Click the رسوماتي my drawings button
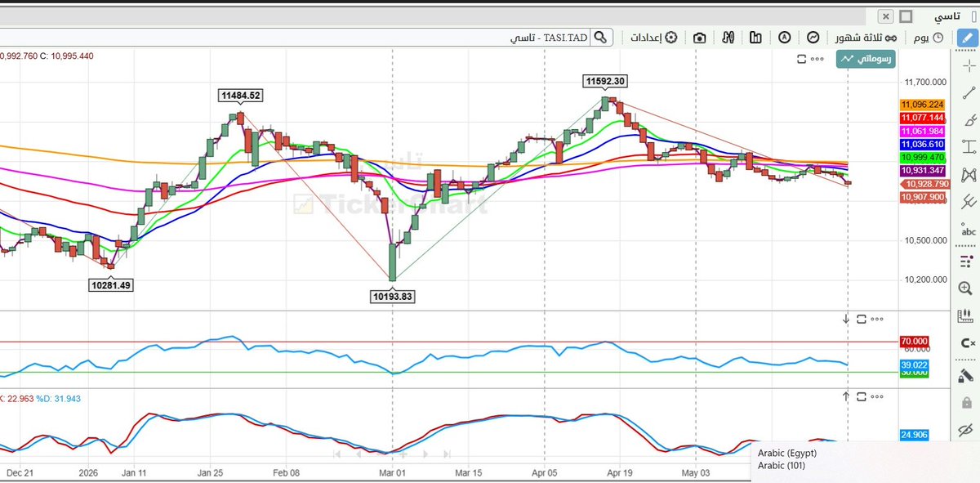This screenshot has height=483, width=980. (866, 59)
